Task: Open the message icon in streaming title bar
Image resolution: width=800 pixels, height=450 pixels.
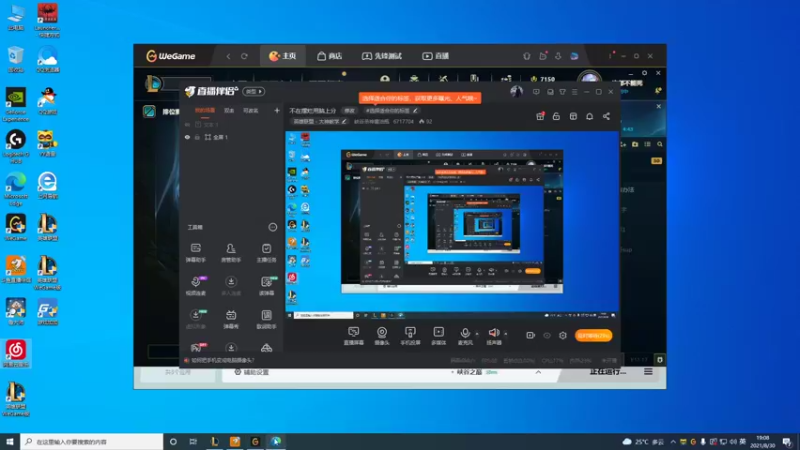Action: pyautogui.click(x=536, y=92)
